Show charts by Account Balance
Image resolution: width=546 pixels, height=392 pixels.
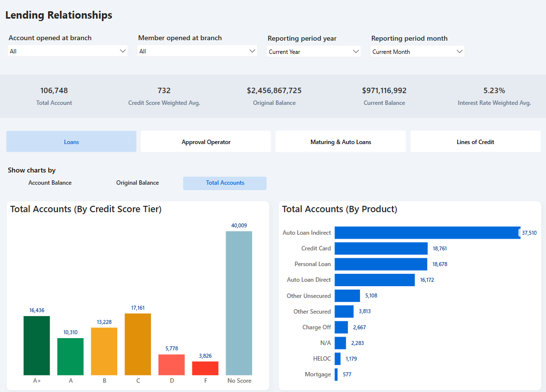point(50,183)
